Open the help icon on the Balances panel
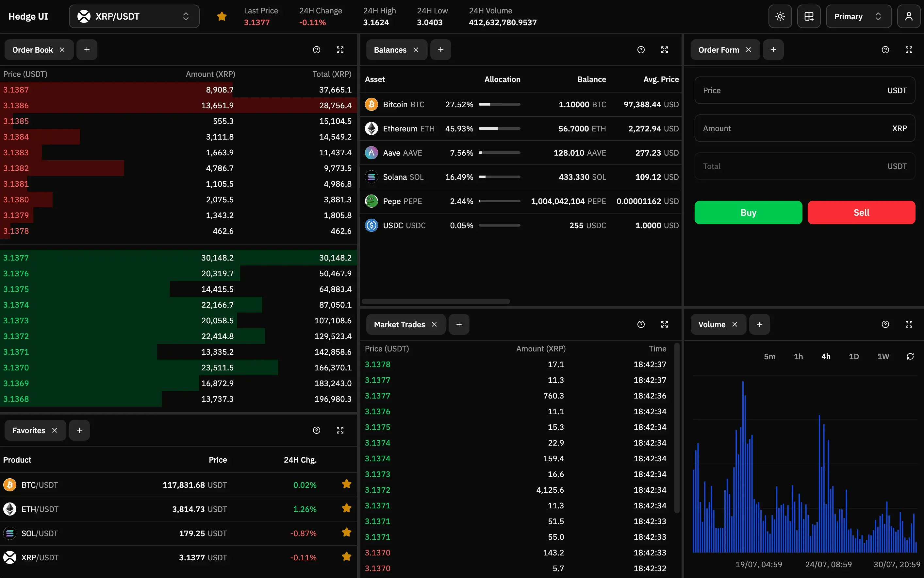 (641, 50)
